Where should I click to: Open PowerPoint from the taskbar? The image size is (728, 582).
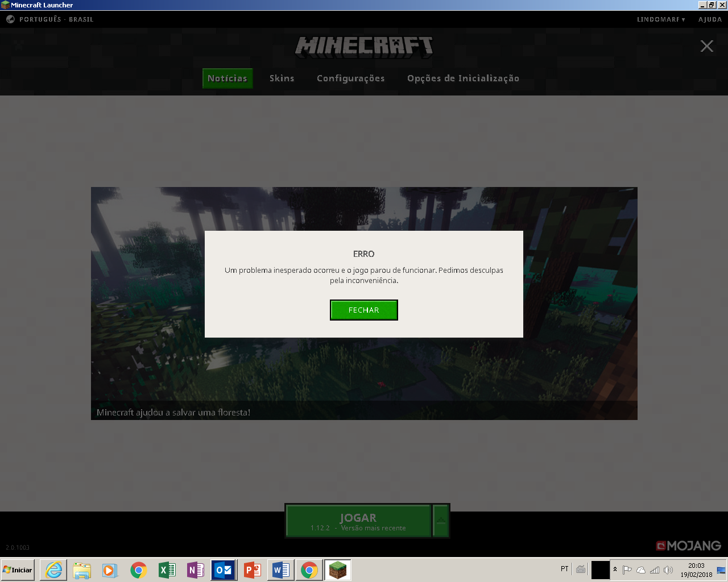click(253, 570)
